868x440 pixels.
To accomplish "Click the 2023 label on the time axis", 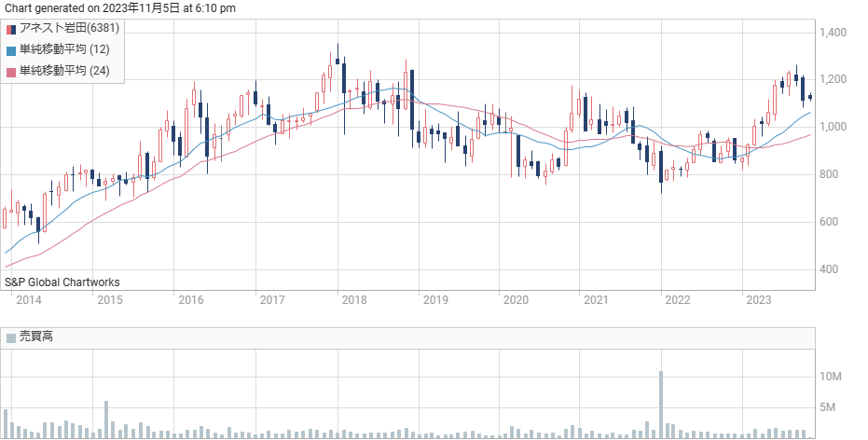I will click(x=758, y=300).
